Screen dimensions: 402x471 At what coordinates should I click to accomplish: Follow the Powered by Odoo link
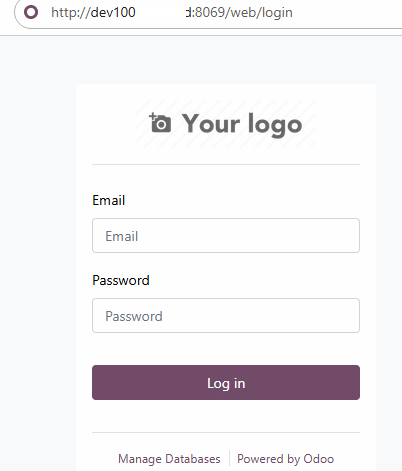coord(285,459)
